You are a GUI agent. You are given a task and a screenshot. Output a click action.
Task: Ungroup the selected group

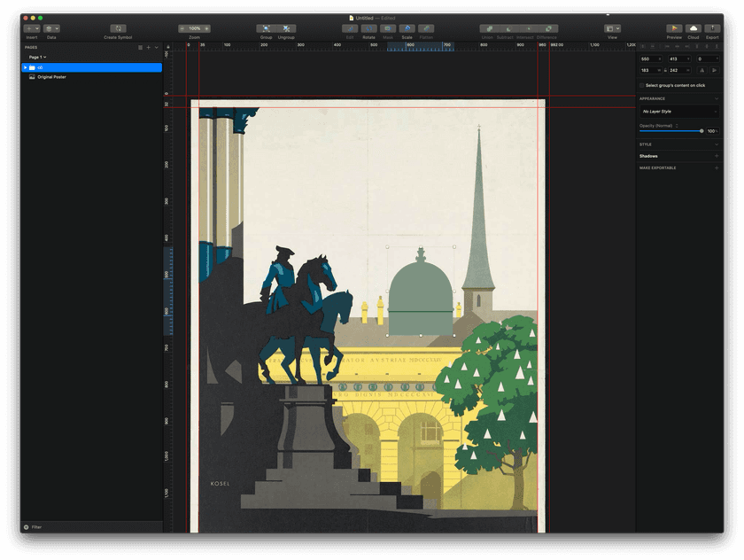click(x=284, y=27)
